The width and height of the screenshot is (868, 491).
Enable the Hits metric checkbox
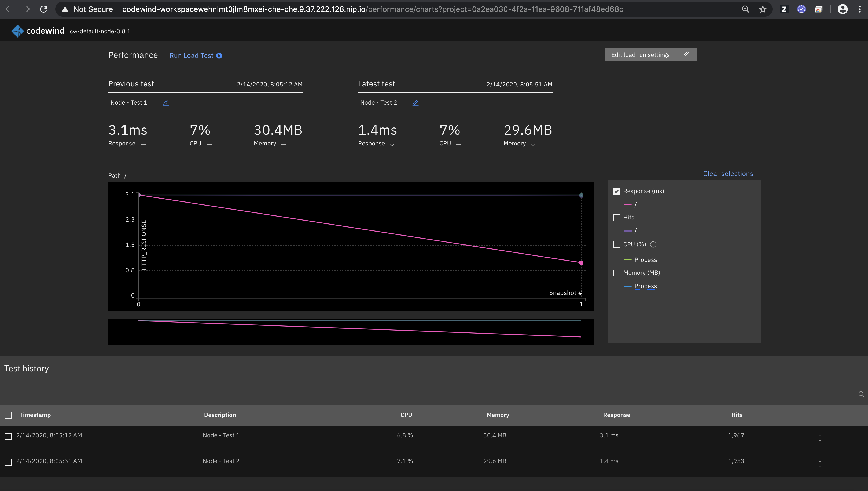click(x=617, y=218)
